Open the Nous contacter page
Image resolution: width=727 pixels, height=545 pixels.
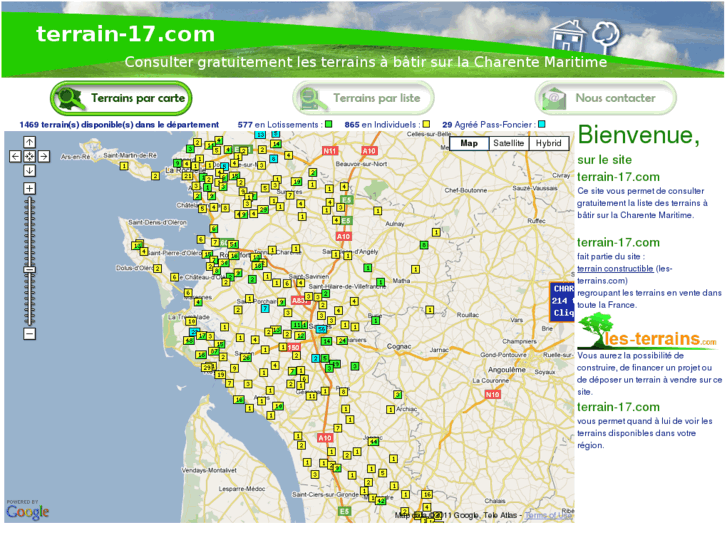click(606, 98)
